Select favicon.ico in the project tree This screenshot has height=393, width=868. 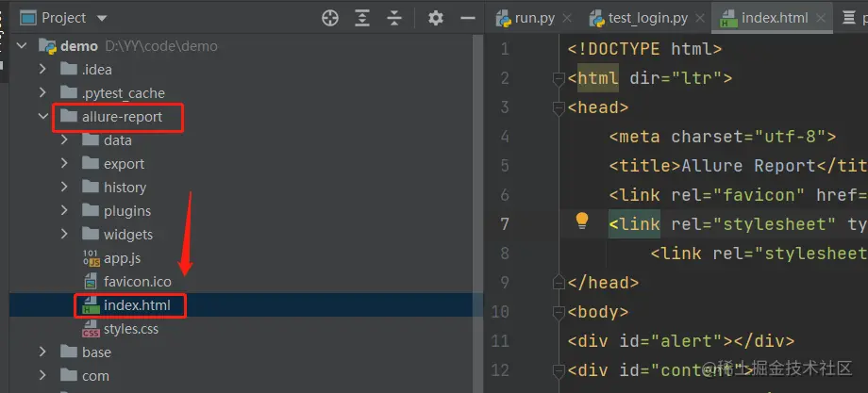pos(138,282)
